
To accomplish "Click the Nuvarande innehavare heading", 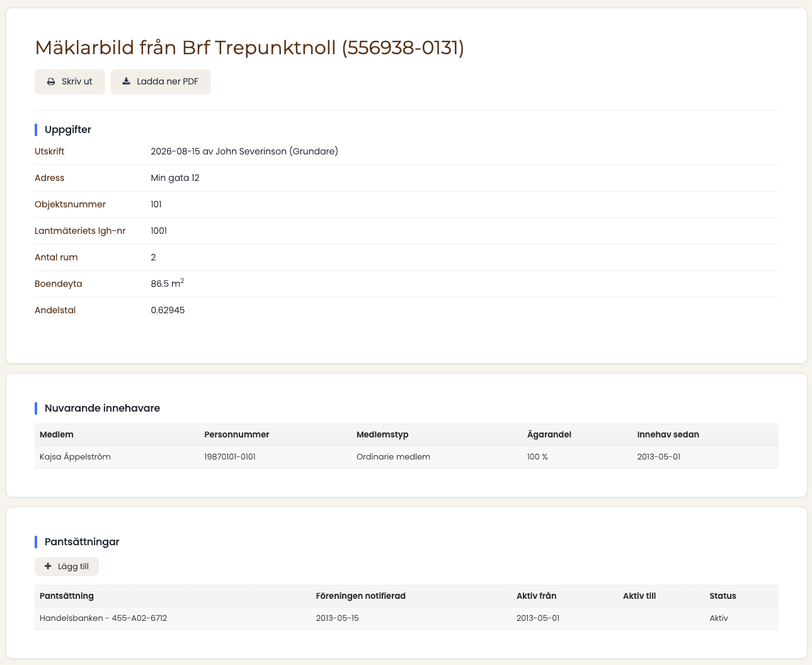I will pos(102,408).
